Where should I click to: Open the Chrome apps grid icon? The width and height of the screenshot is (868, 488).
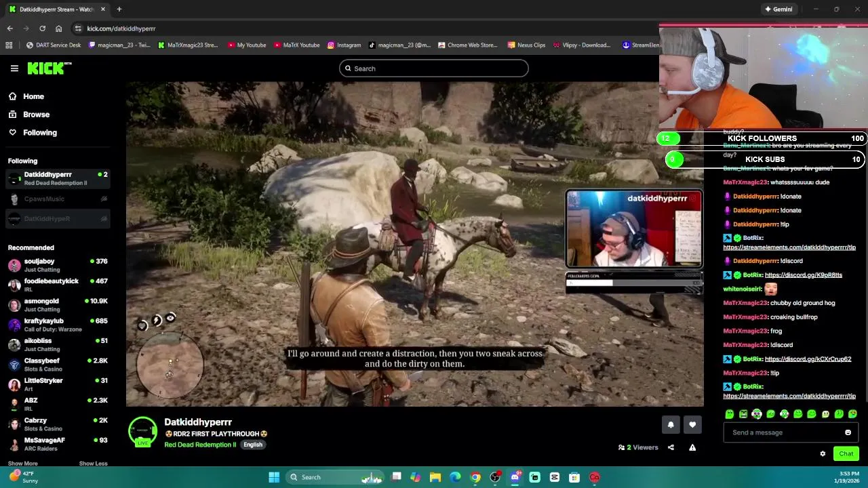point(9,45)
